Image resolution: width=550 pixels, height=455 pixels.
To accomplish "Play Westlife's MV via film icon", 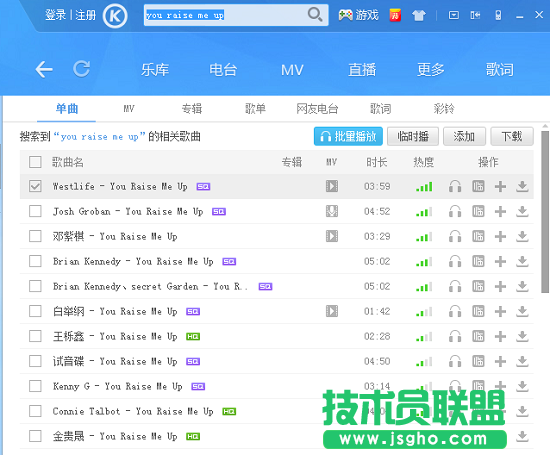I will pyautogui.click(x=332, y=186).
